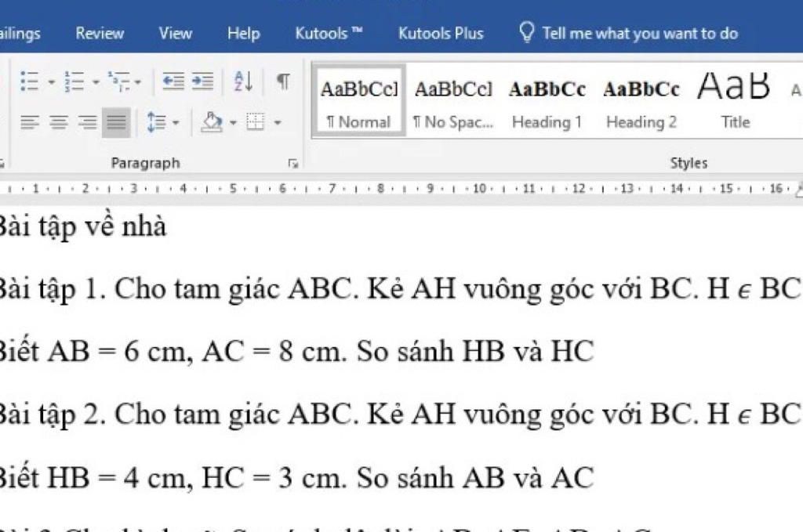The width and height of the screenshot is (803, 532).
Task: Open the Kutools tab
Action: (329, 33)
